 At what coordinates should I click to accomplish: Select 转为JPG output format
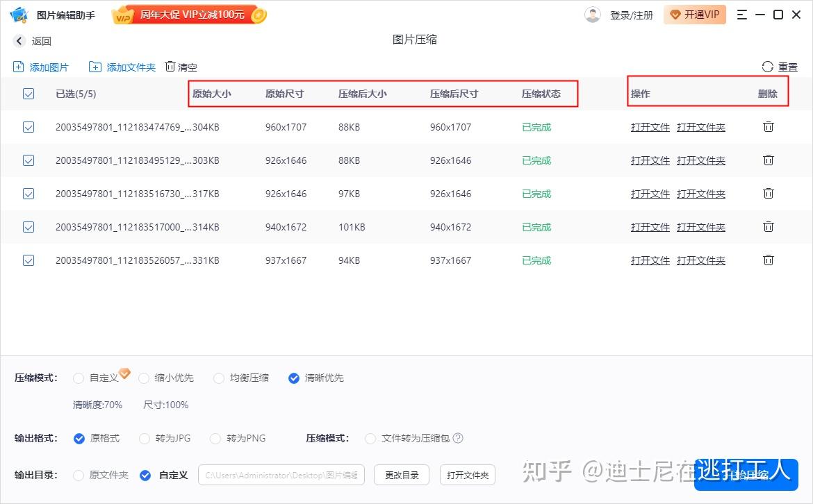pyautogui.click(x=144, y=439)
